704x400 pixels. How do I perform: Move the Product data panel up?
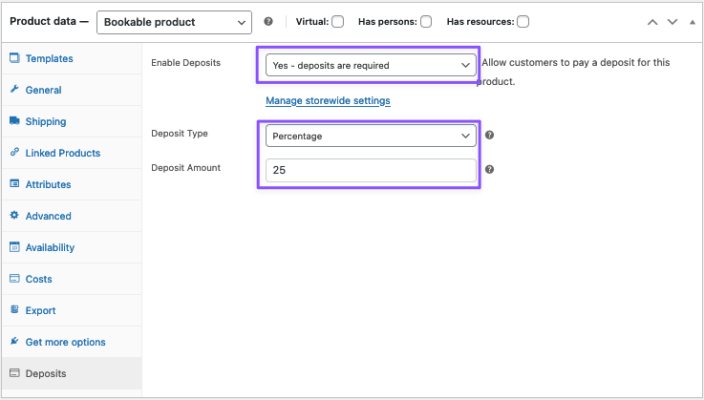tap(652, 22)
